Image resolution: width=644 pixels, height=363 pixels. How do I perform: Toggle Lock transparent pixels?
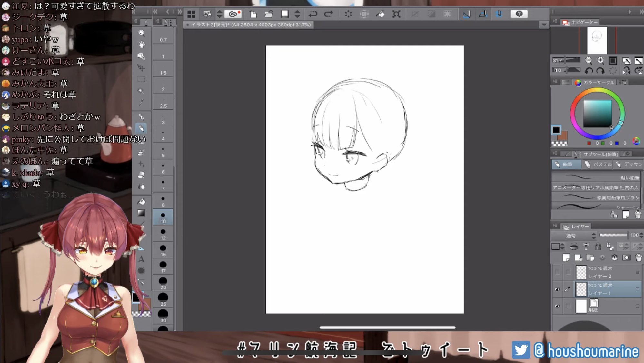click(610, 247)
